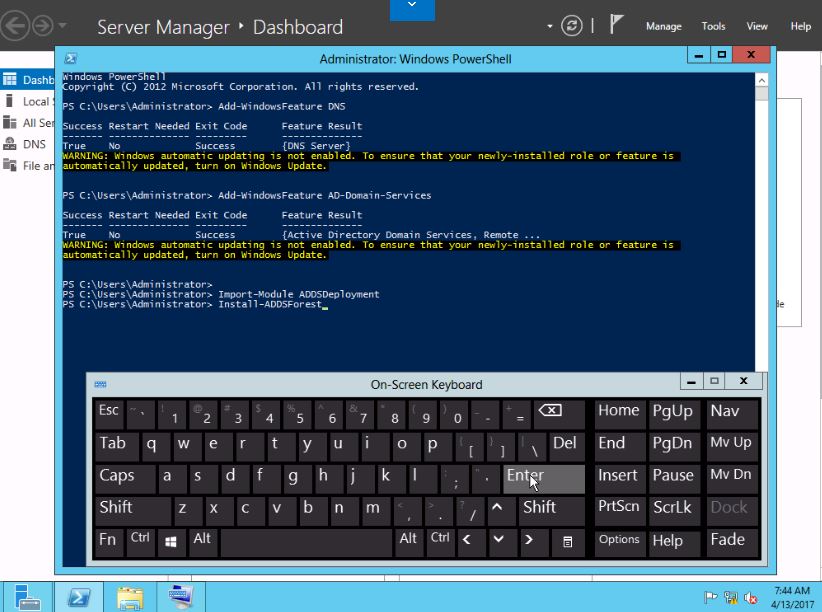The width and height of the screenshot is (822, 612).
Task: Click PowerShell scrollbar up arrow
Action: tap(761, 80)
